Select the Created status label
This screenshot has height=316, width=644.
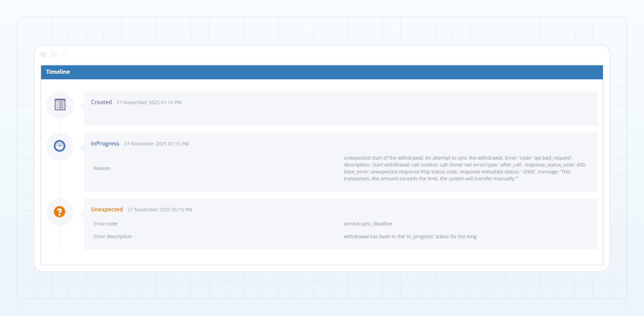point(101,102)
